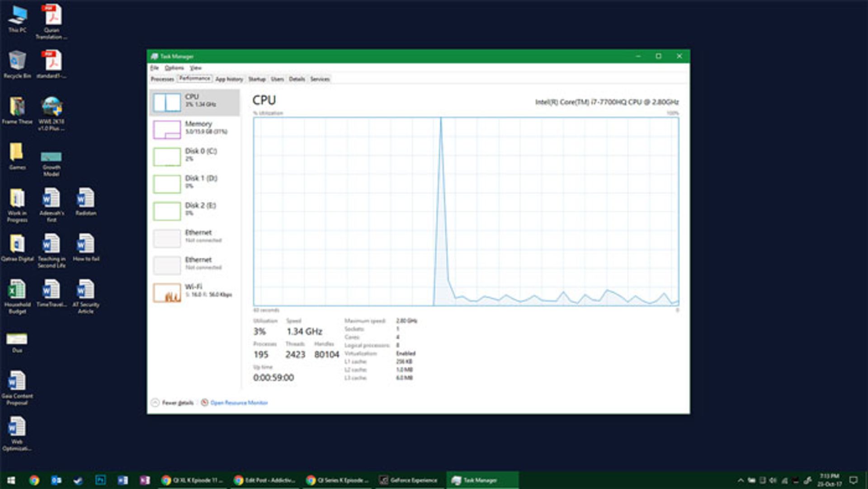Open Word from the taskbar
The height and width of the screenshot is (489, 868).
123,480
